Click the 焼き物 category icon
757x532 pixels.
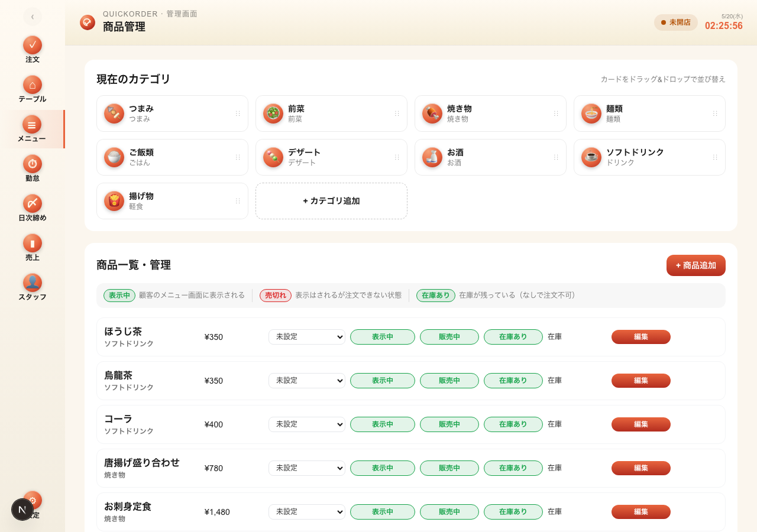(432, 113)
